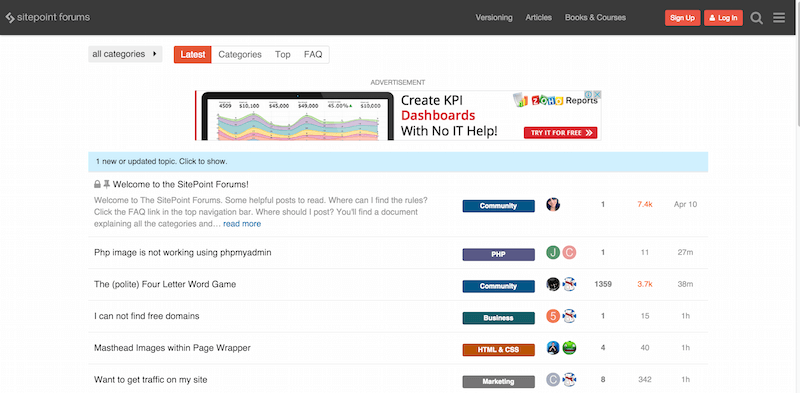Click reply count 8 on traffic row
This screenshot has width=800, height=393.
[x=603, y=380]
